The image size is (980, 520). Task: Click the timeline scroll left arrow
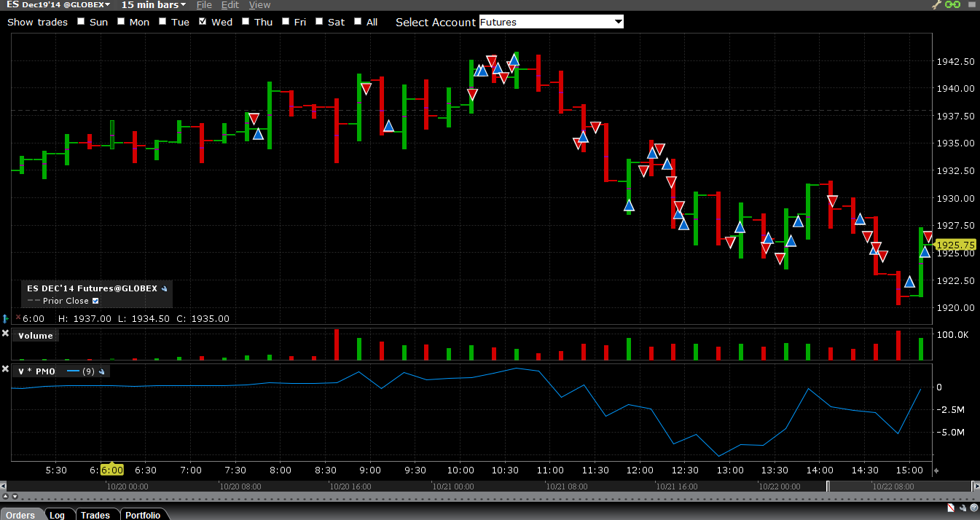(4, 486)
